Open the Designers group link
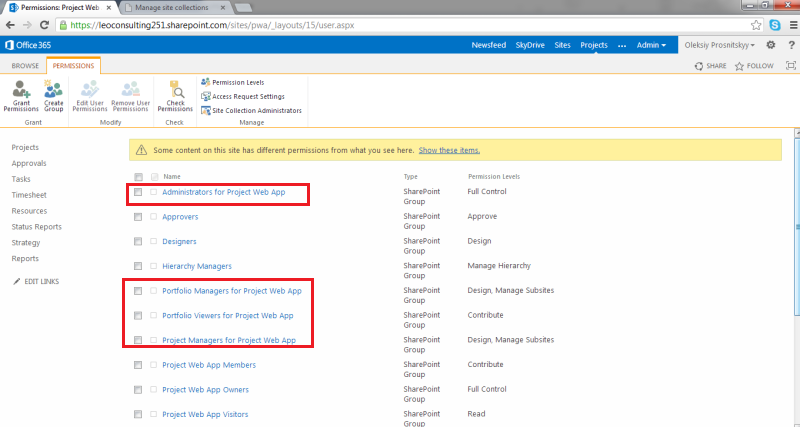Image resolution: width=800 pixels, height=427 pixels. (x=179, y=241)
